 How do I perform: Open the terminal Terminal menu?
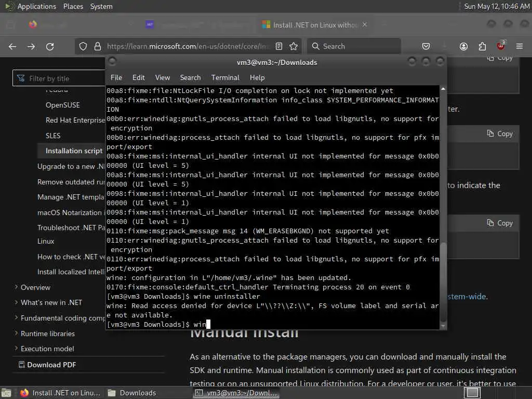pyautogui.click(x=225, y=78)
